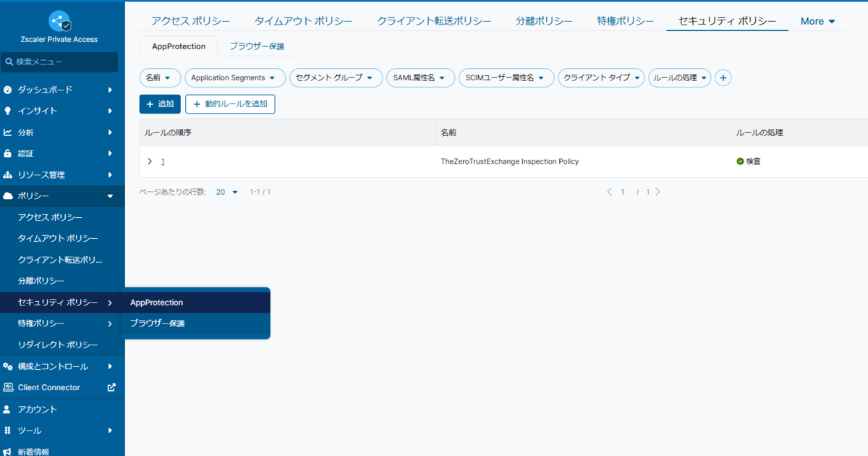Click the 新着情報 megaphone icon

[7, 451]
